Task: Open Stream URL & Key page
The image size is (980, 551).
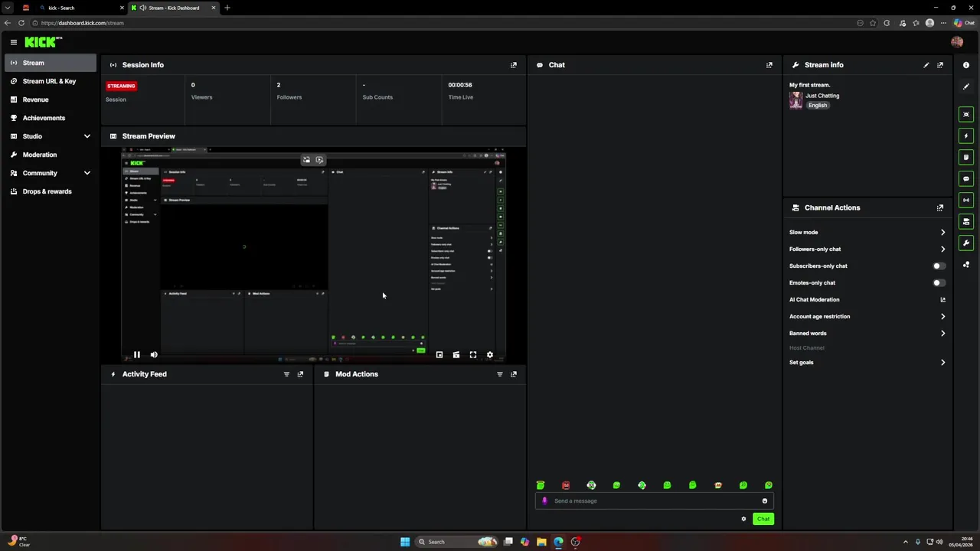Action: pyautogui.click(x=51, y=81)
